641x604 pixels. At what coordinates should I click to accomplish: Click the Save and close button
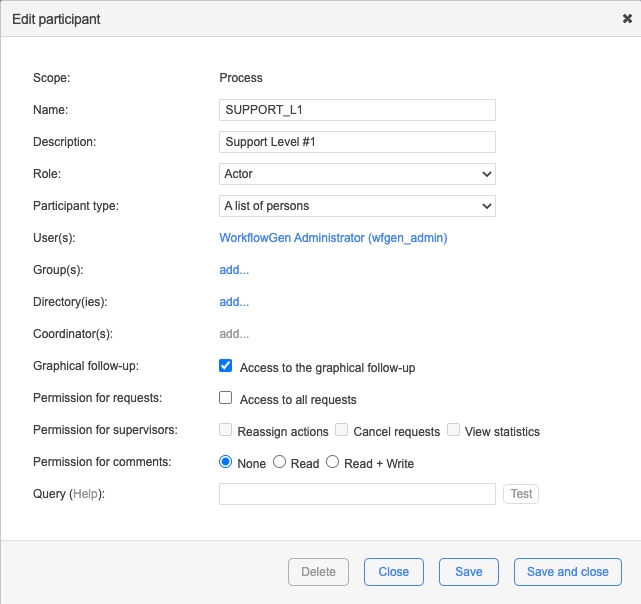(567, 572)
